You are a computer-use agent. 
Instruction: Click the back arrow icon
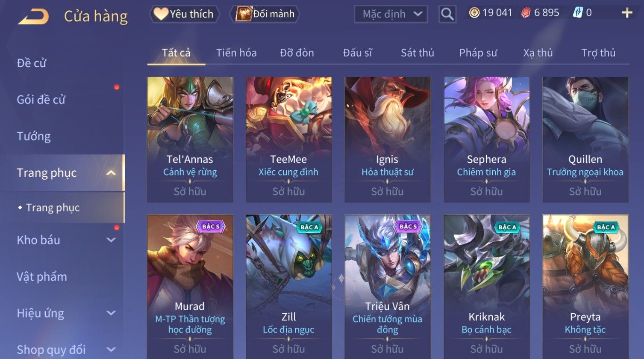pos(34,16)
